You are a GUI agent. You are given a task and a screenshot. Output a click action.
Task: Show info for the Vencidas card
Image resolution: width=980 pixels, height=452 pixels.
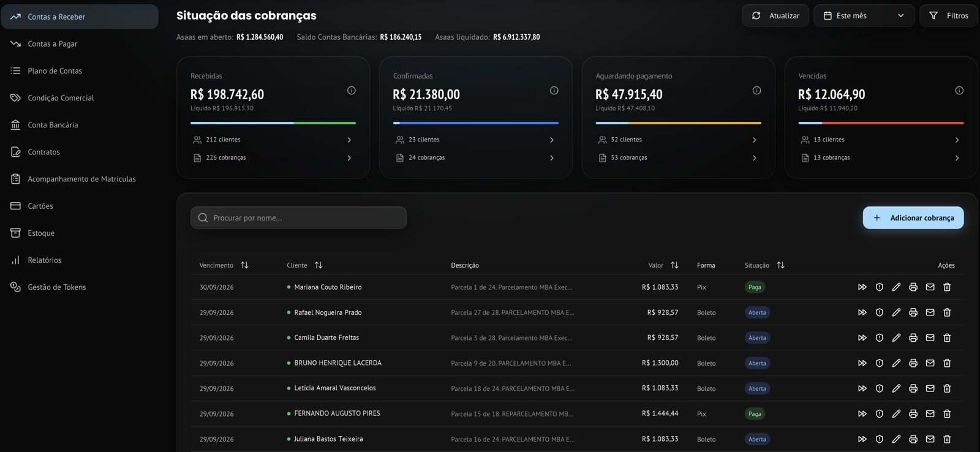[x=959, y=91]
